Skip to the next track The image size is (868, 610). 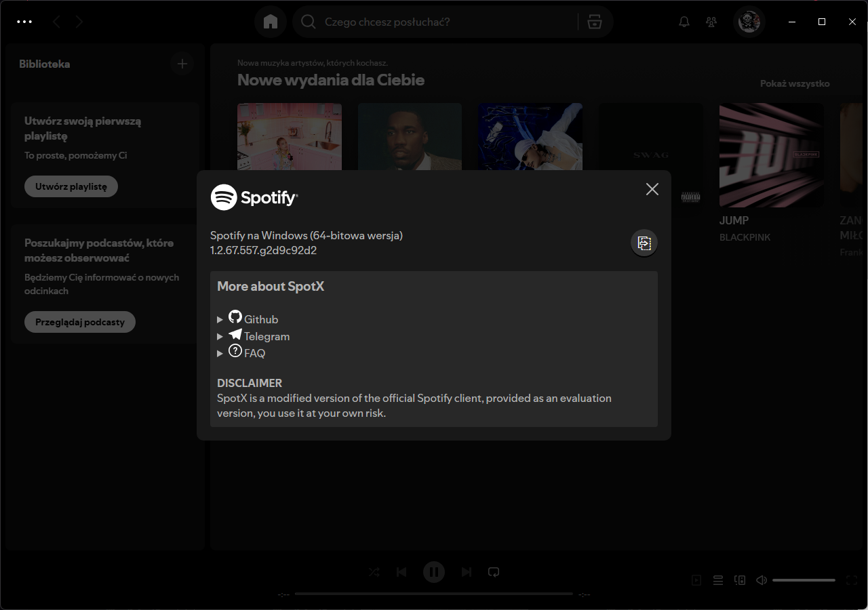[467, 572]
